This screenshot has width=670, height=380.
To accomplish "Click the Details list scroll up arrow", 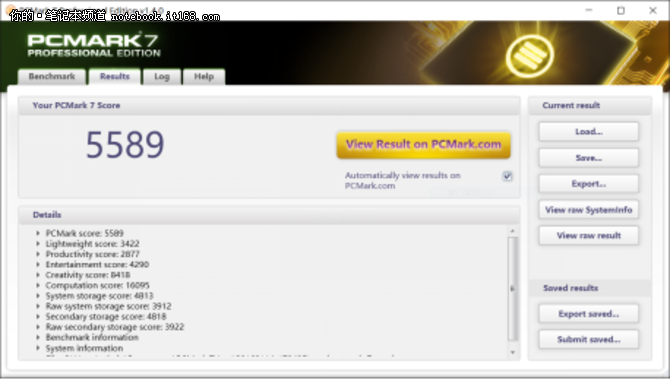I will pyautogui.click(x=513, y=231).
